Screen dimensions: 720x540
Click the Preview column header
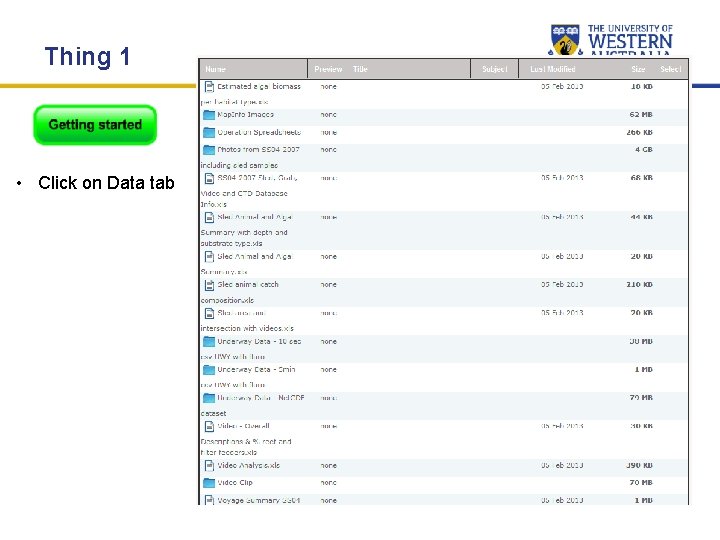coord(328,69)
